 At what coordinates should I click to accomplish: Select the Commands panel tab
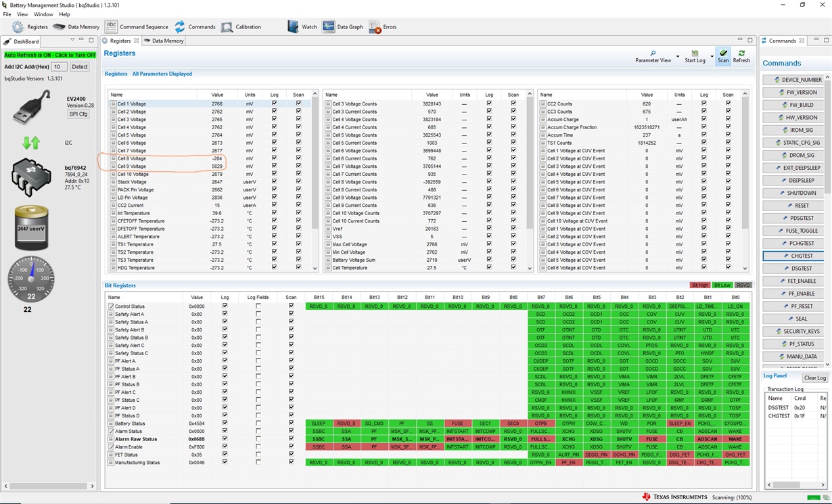pos(782,41)
